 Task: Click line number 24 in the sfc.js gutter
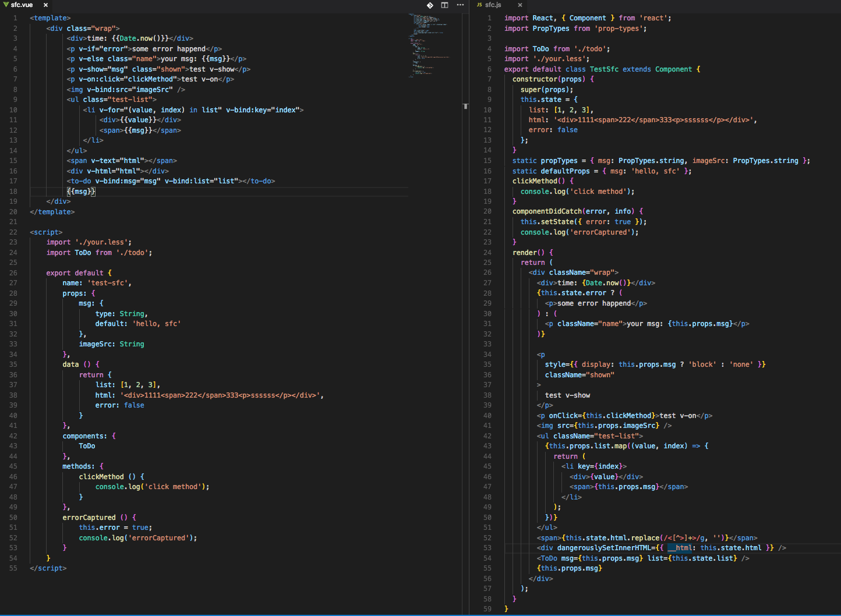[x=487, y=252]
